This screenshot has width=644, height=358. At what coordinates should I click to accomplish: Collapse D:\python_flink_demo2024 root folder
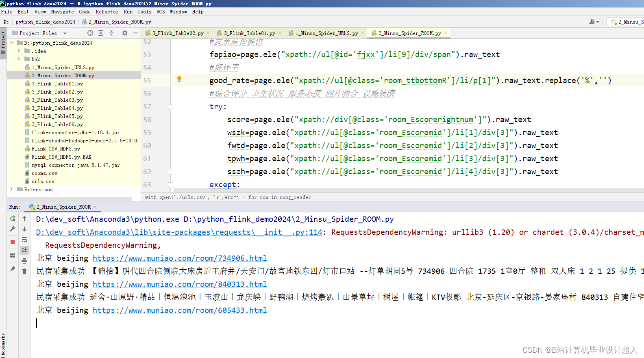(x=12, y=43)
